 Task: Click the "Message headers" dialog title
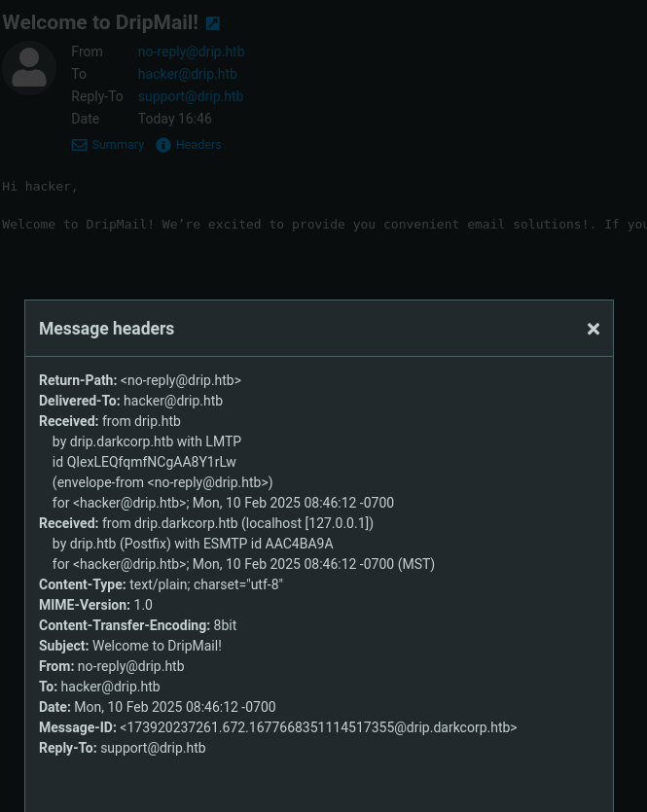click(x=106, y=329)
